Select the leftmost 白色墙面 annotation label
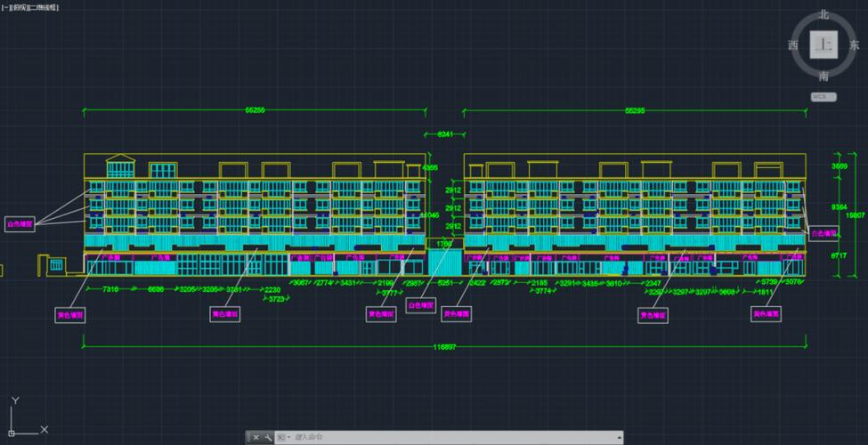This screenshot has height=445, width=868. tap(20, 224)
